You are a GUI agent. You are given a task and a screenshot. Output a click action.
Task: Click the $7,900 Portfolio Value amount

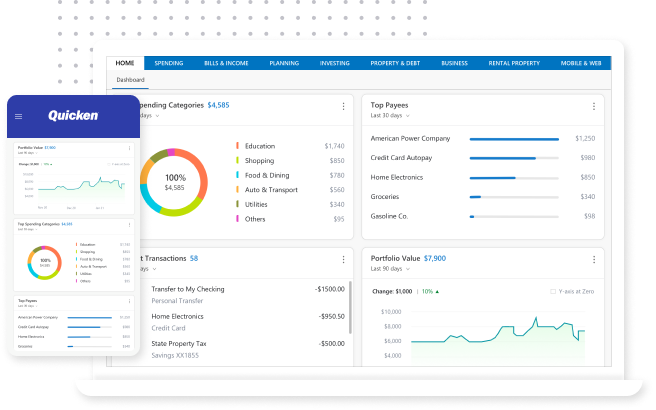[x=434, y=258]
